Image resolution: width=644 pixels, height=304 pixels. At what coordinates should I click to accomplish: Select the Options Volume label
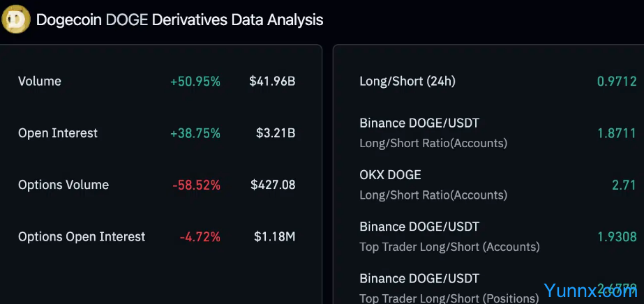[x=63, y=185]
